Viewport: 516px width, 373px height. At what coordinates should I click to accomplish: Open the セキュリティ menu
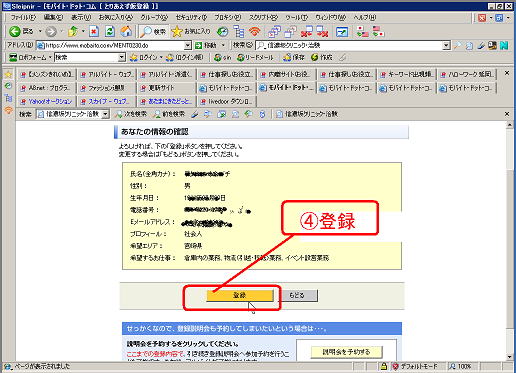coord(191,17)
